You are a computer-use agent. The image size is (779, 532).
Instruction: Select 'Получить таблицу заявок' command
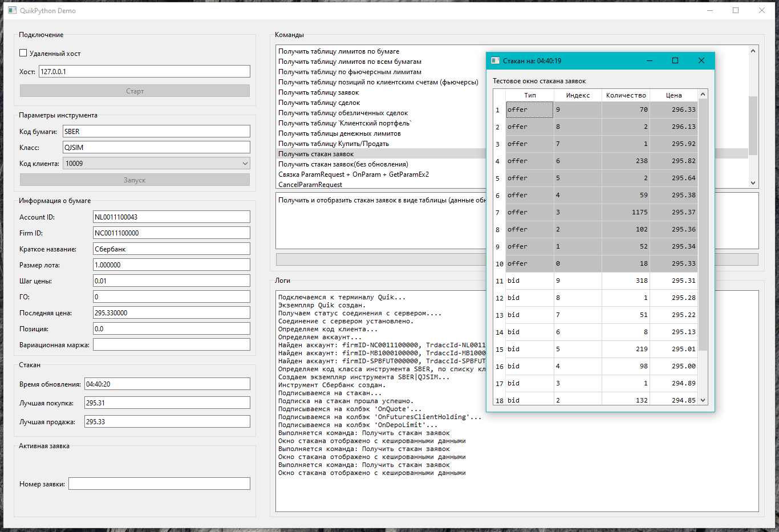318,92
